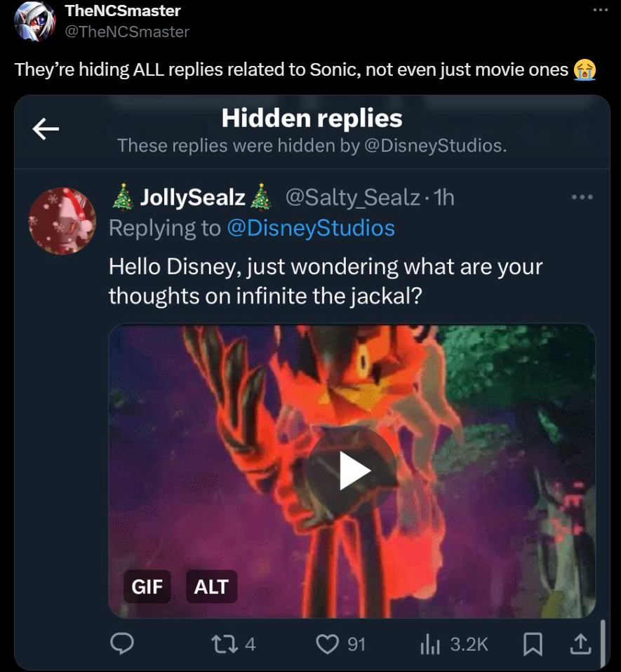621x672 pixels.
Task: Click the scrollbar beside the embedded screenshot
Action: coord(603,644)
